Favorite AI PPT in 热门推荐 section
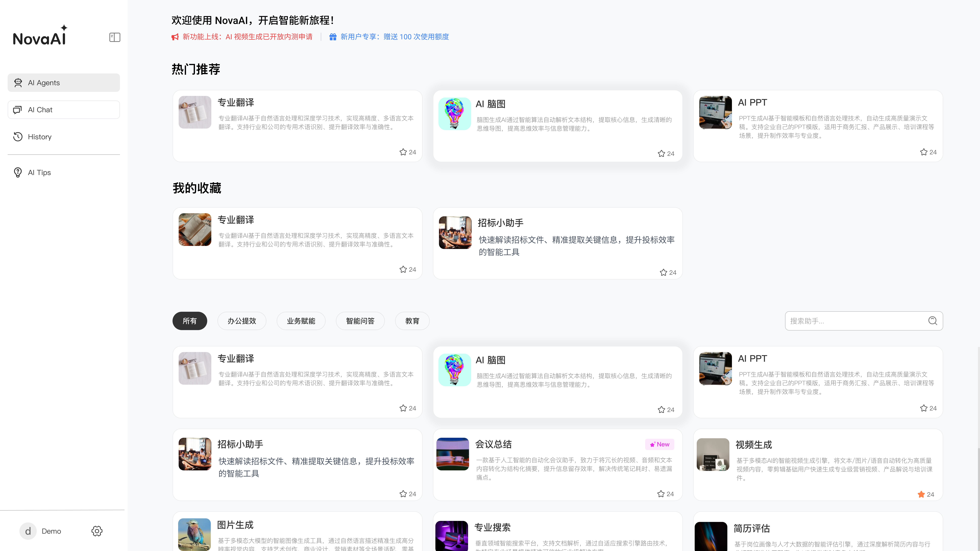980x551 pixels. click(924, 152)
